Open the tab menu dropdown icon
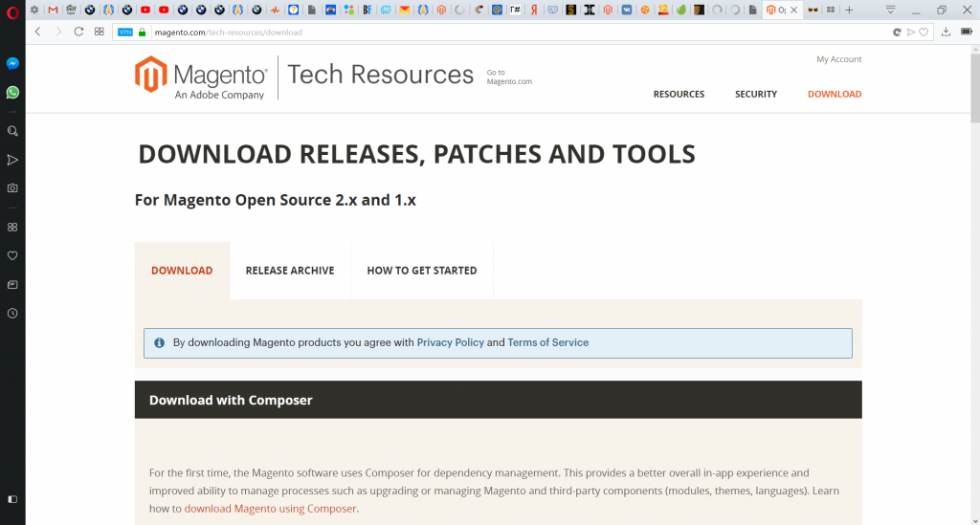 tap(891, 10)
